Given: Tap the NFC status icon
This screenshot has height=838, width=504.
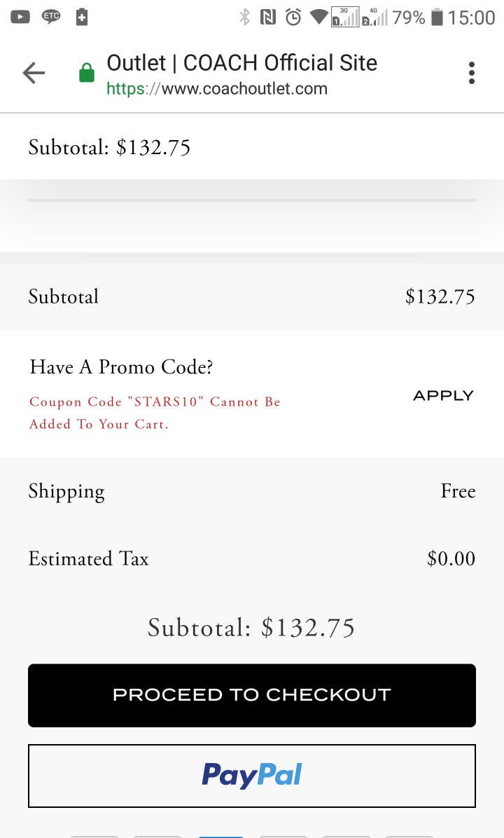Looking at the screenshot, I should coord(268,17).
